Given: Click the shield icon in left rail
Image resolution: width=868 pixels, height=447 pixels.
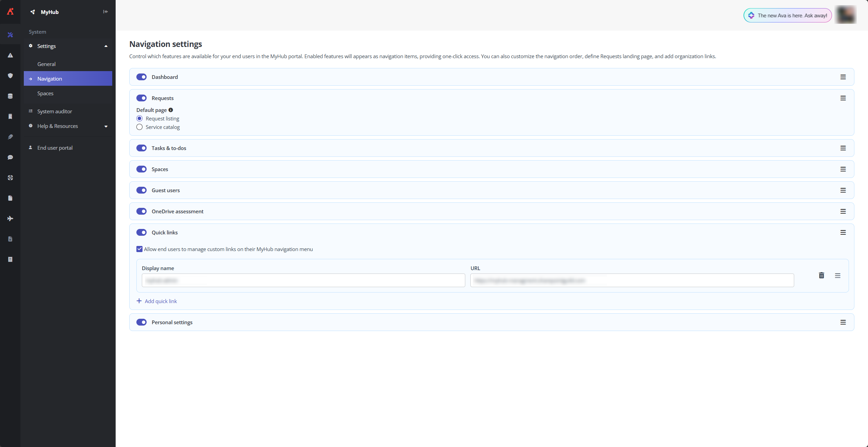Looking at the screenshot, I should (10, 76).
